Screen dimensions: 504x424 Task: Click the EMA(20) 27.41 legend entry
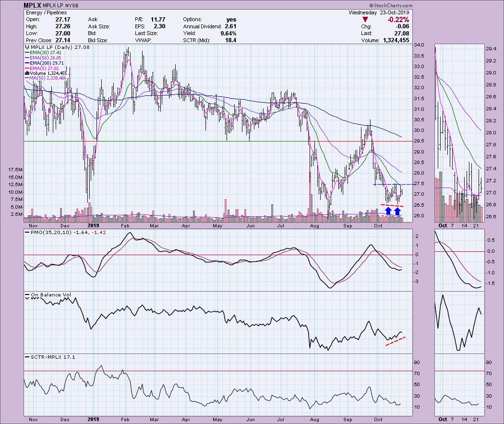coord(45,53)
